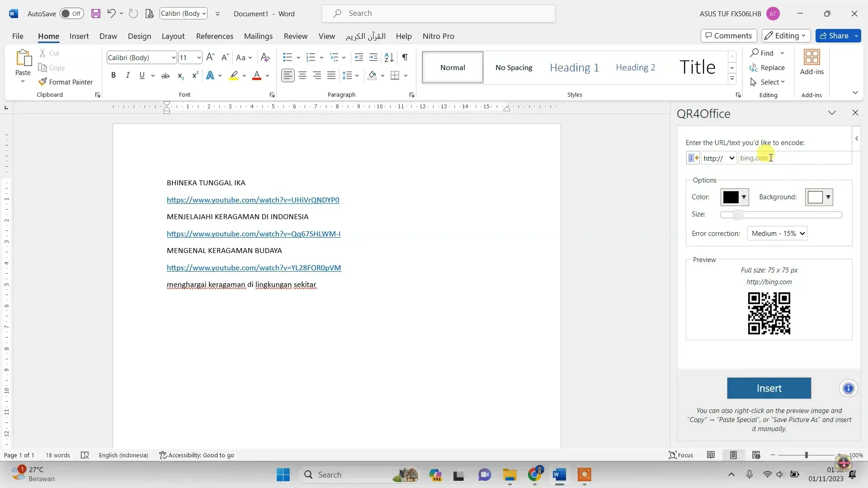The width and height of the screenshot is (868, 488).
Task: Align the paragraph to the right
Action: click(317, 75)
